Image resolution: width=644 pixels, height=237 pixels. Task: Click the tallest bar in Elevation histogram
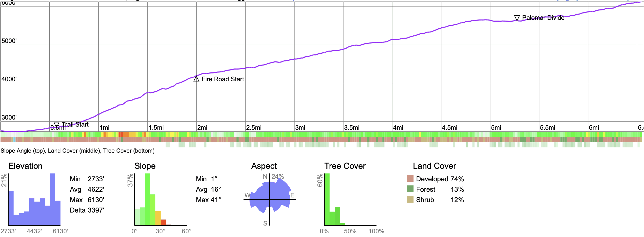coord(53,199)
